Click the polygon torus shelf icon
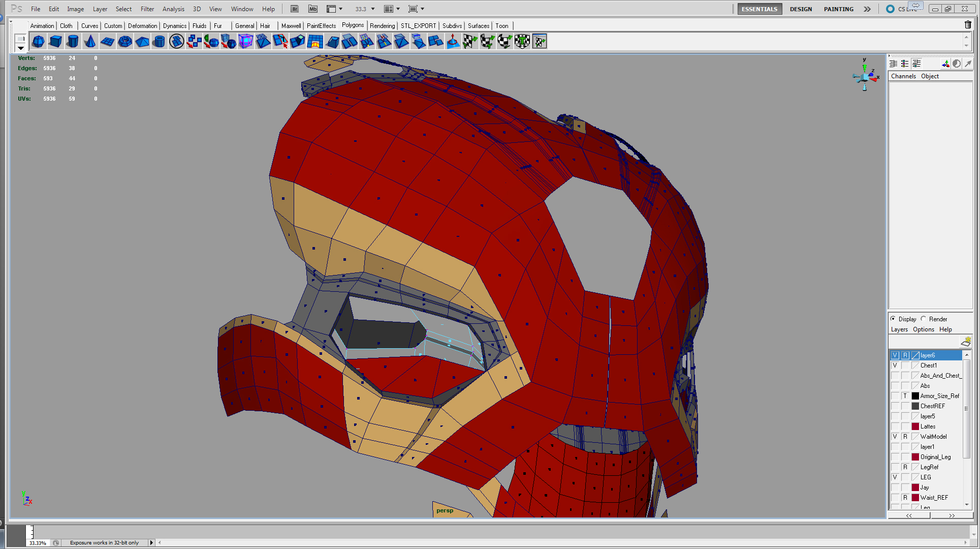The width and height of the screenshot is (980, 549). click(124, 41)
